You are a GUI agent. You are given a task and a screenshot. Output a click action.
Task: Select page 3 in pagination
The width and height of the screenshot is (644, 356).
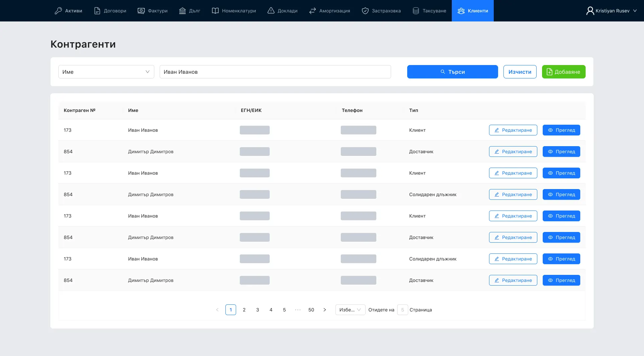pyautogui.click(x=258, y=310)
